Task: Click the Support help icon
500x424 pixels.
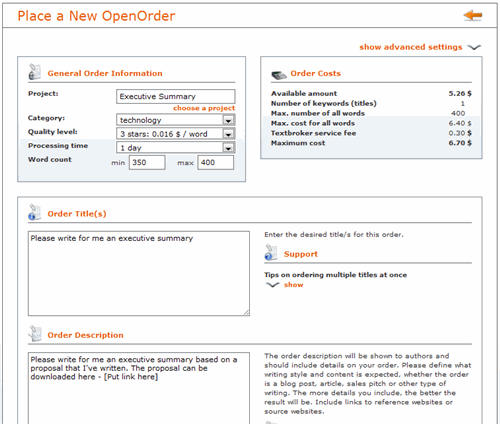Action: click(271, 253)
